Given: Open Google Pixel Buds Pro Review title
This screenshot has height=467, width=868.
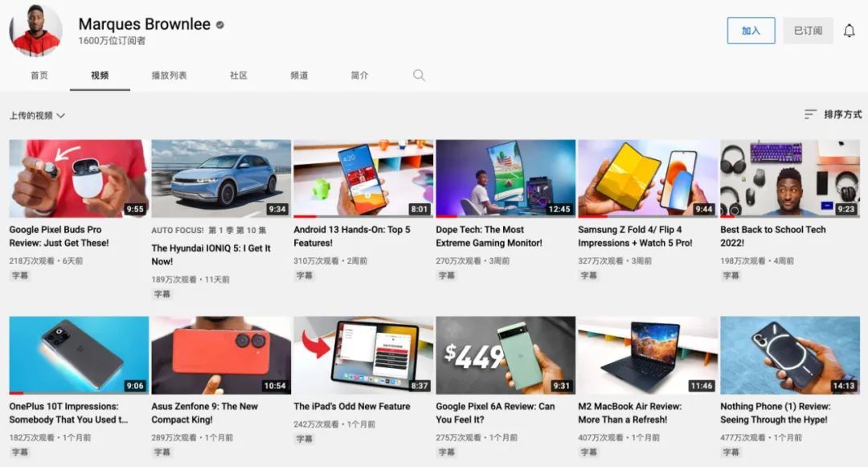Looking at the screenshot, I should coord(59,236).
